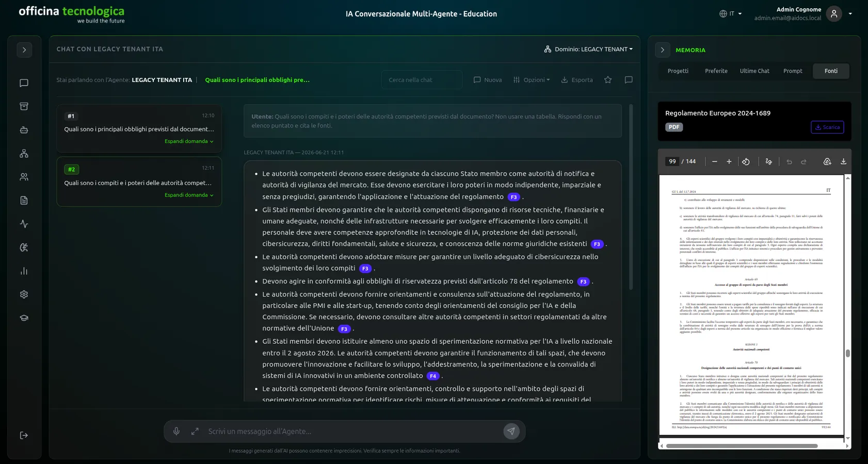Select question card #1 at 12:10
868x464 pixels.
[139, 128]
